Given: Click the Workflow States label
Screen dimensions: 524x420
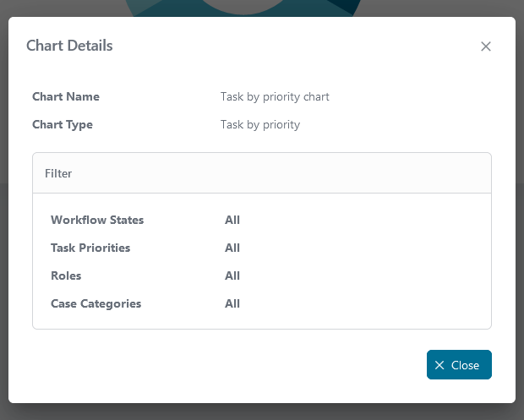Looking at the screenshot, I should click(x=97, y=220).
